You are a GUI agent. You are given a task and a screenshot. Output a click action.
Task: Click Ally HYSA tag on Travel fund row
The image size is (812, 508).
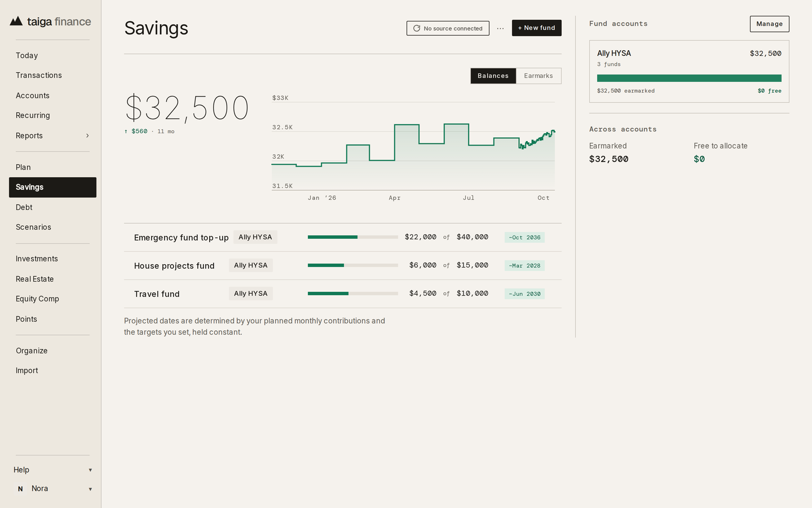[251, 294]
